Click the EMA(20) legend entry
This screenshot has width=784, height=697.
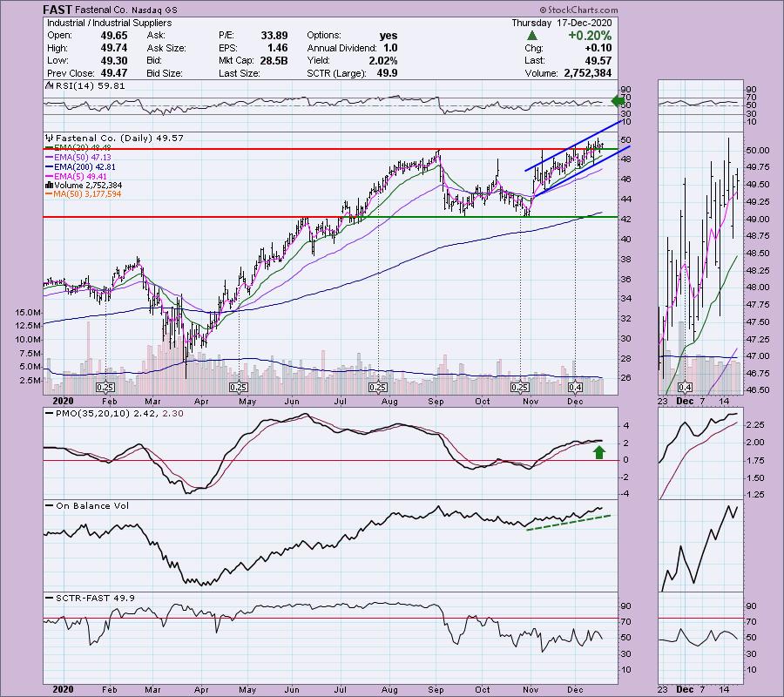tap(78, 148)
